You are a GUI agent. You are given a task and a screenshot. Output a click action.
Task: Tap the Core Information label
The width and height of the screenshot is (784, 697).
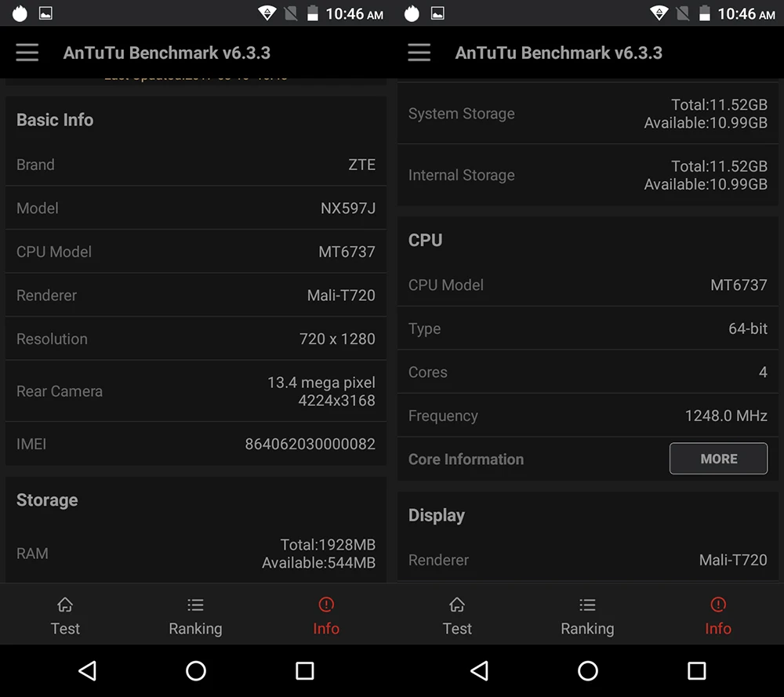point(466,459)
